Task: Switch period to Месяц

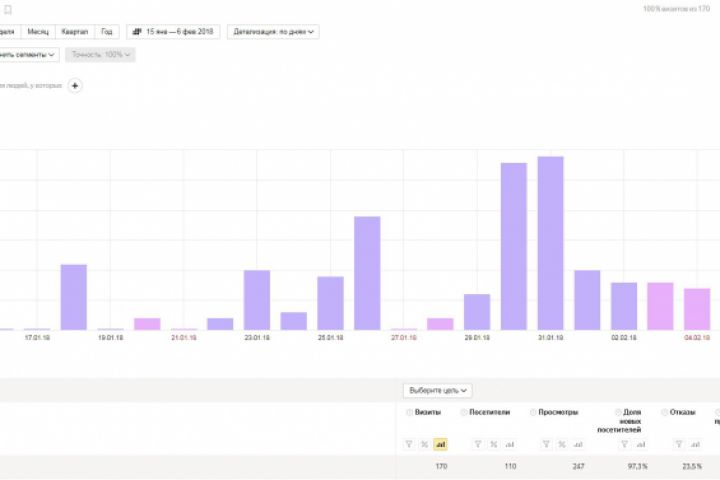Action: [38, 32]
